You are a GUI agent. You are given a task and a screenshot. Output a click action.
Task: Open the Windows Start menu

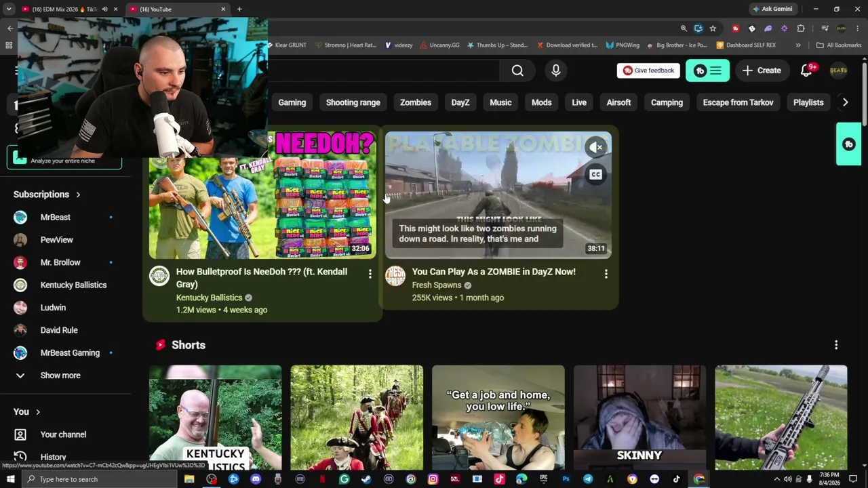click(x=10, y=479)
